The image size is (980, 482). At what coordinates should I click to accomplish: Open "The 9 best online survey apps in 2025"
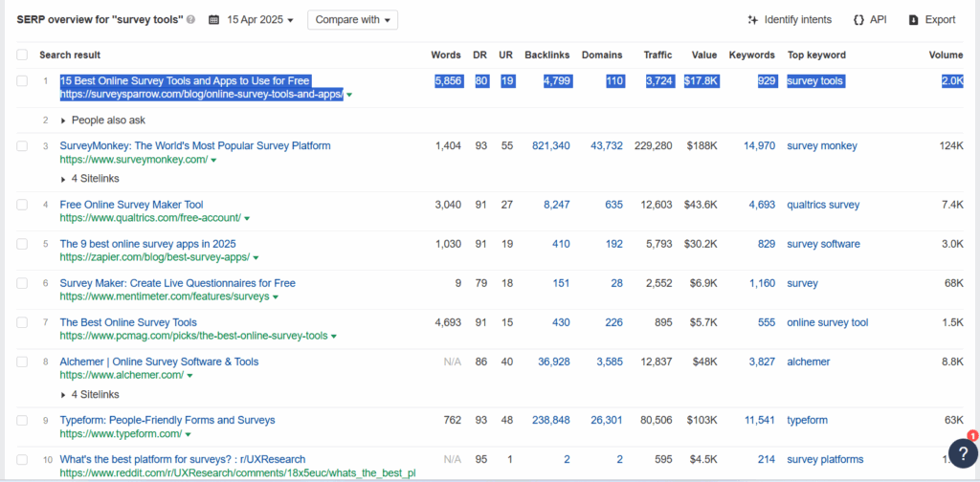pyautogui.click(x=147, y=244)
